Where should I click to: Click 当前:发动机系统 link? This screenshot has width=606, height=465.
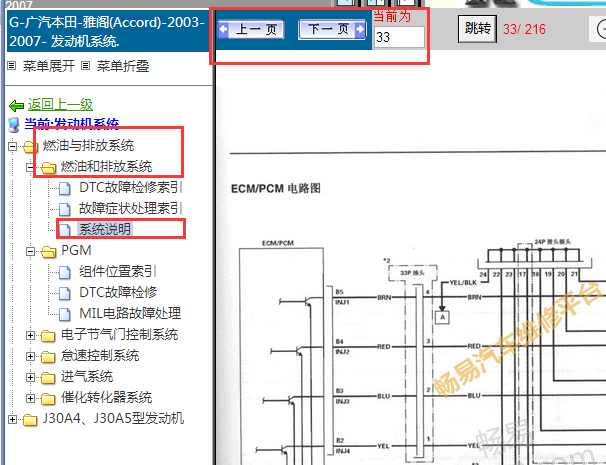[71, 124]
